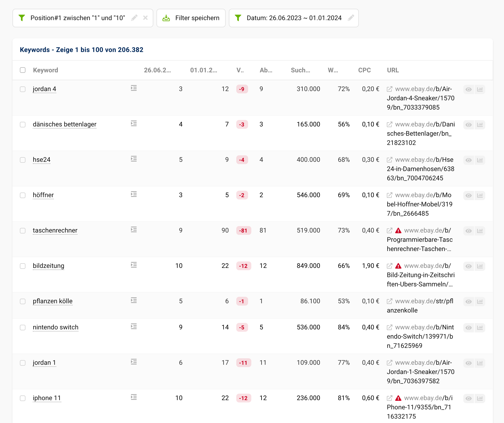
Task: Expand details icon for nintendo switch
Action: pos(134,326)
